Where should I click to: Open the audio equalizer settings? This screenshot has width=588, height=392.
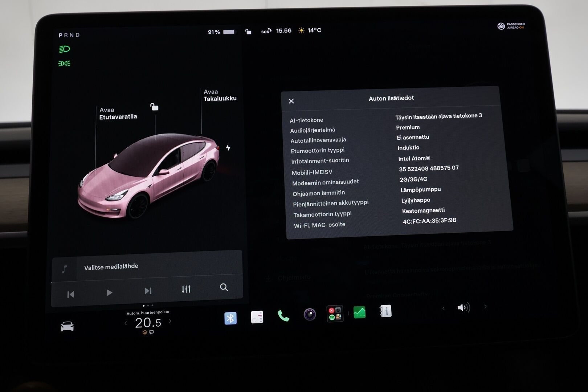coord(186,289)
